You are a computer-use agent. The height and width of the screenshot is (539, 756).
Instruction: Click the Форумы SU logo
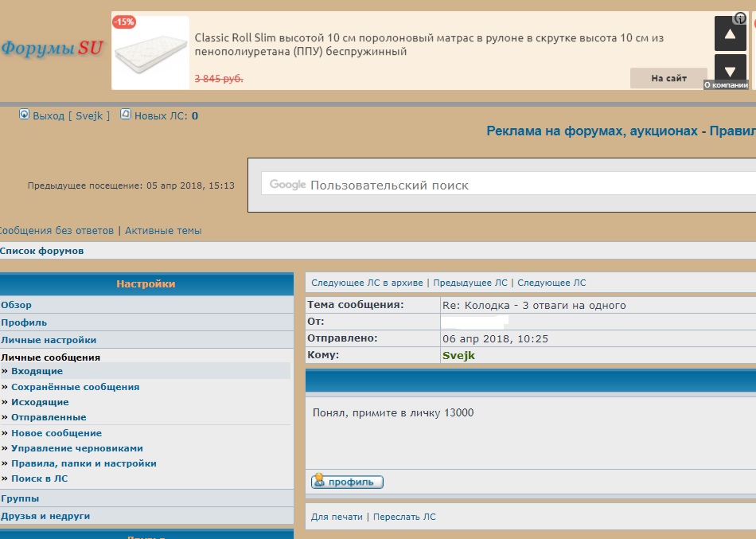coord(52,48)
